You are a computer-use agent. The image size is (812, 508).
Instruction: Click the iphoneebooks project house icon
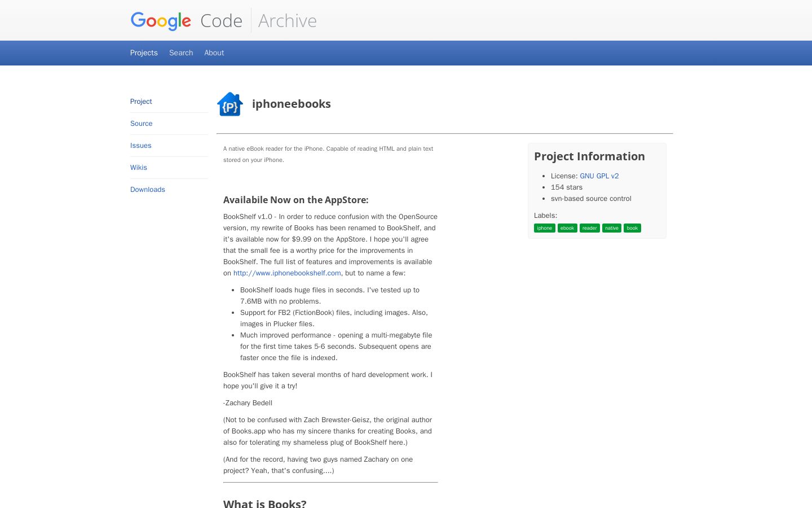pyautogui.click(x=230, y=104)
